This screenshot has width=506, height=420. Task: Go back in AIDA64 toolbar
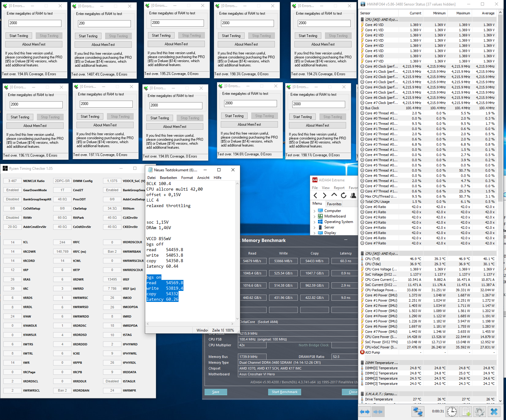pos(315,195)
